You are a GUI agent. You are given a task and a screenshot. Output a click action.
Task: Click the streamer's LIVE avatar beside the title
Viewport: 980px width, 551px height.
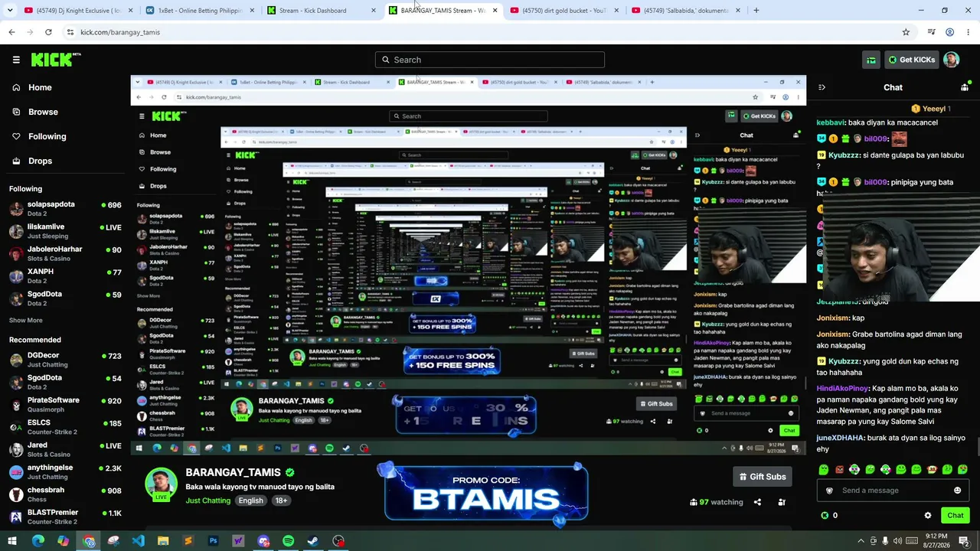[162, 485]
